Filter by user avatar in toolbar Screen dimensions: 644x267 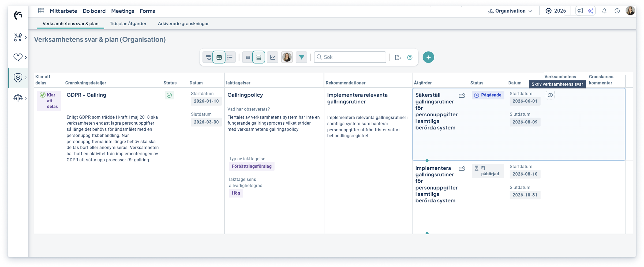coord(287,57)
